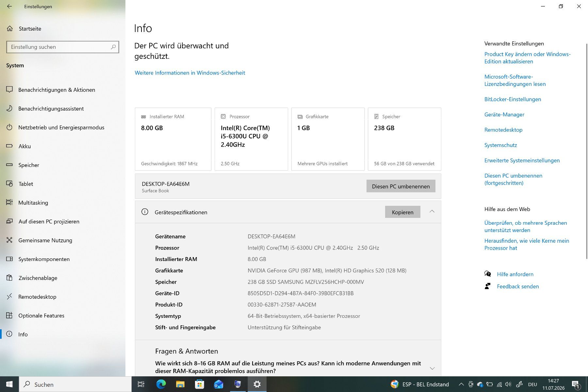Open the notification center icon
Image resolution: width=588 pixels, height=392 pixels.
[x=576, y=384]
